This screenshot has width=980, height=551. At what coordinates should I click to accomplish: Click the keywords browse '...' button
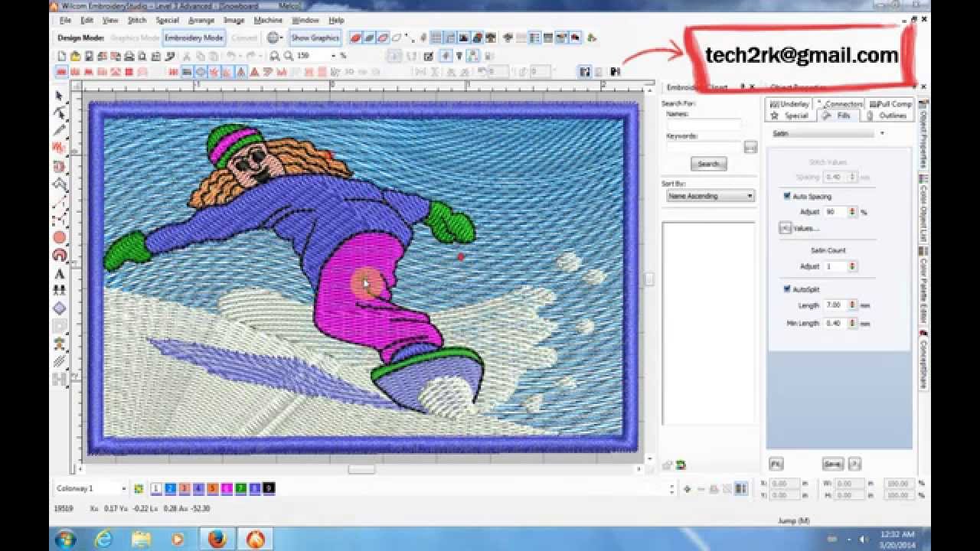pyautogui.click(x=750, y=148)
